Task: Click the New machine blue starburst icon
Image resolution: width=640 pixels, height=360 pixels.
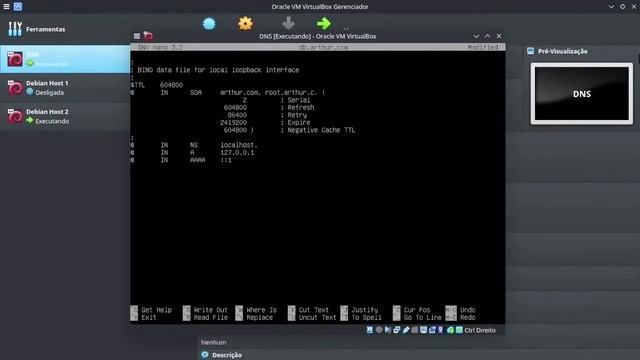Action: [x=209, y=24]
